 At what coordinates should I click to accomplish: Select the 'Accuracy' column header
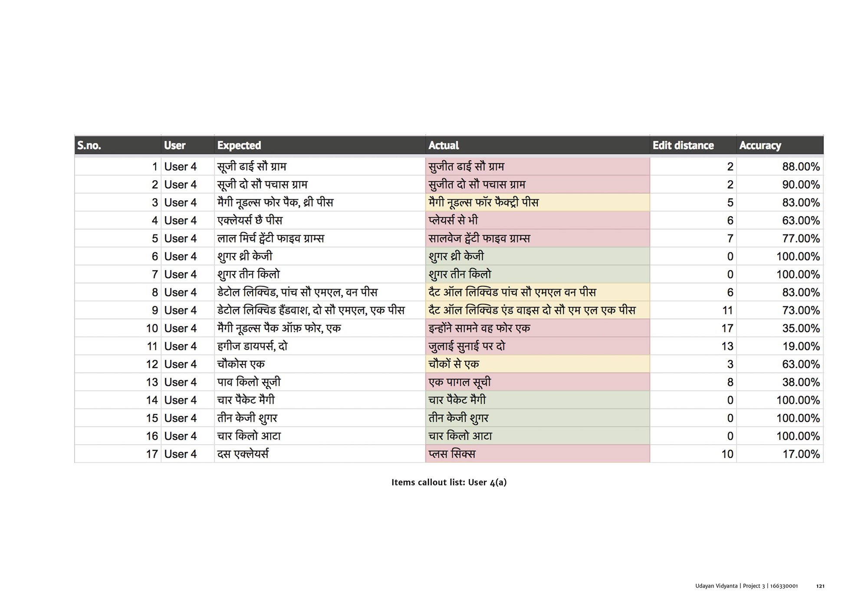(x=760, y=145)
